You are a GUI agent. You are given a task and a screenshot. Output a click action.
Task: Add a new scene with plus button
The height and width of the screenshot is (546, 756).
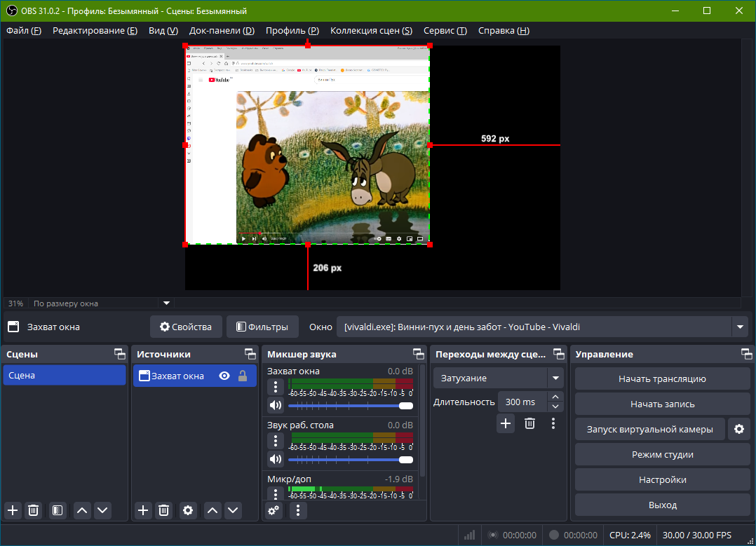pos(13,510)
